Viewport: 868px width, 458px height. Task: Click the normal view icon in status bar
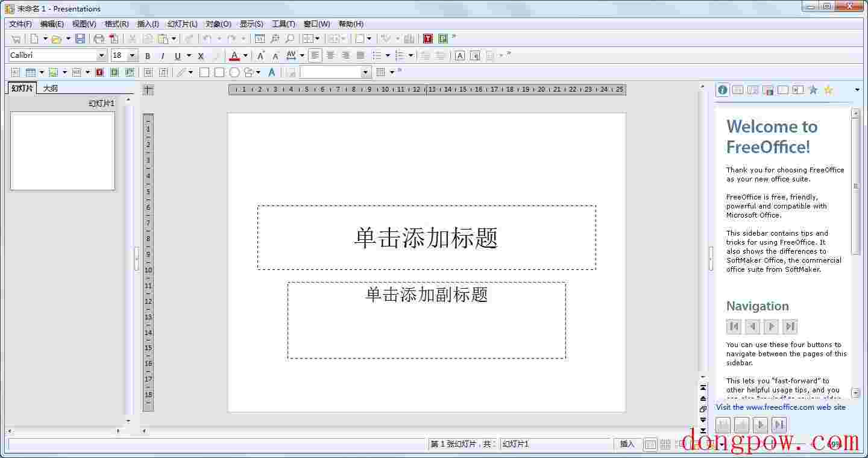click(650, 445)
